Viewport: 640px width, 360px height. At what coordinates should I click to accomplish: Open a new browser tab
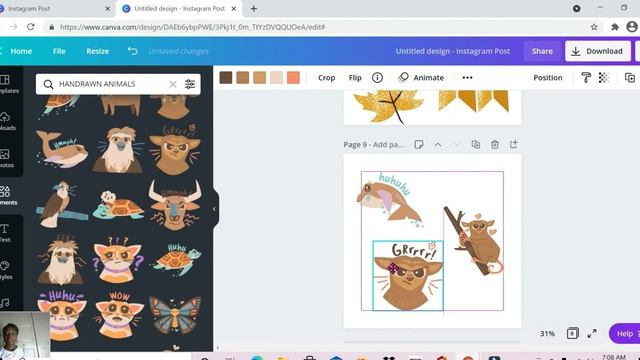pos(253,9)
